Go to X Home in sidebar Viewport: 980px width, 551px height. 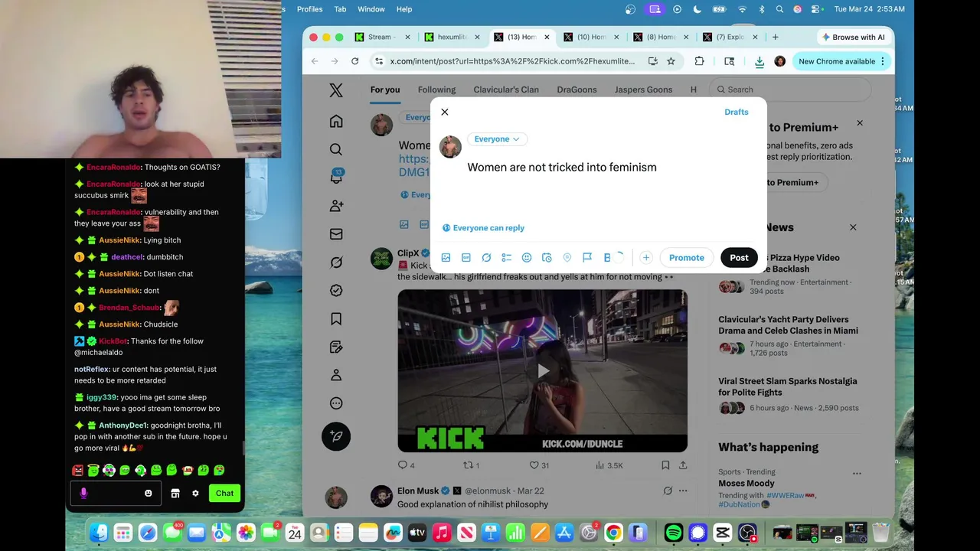click(x=336, y=122)
